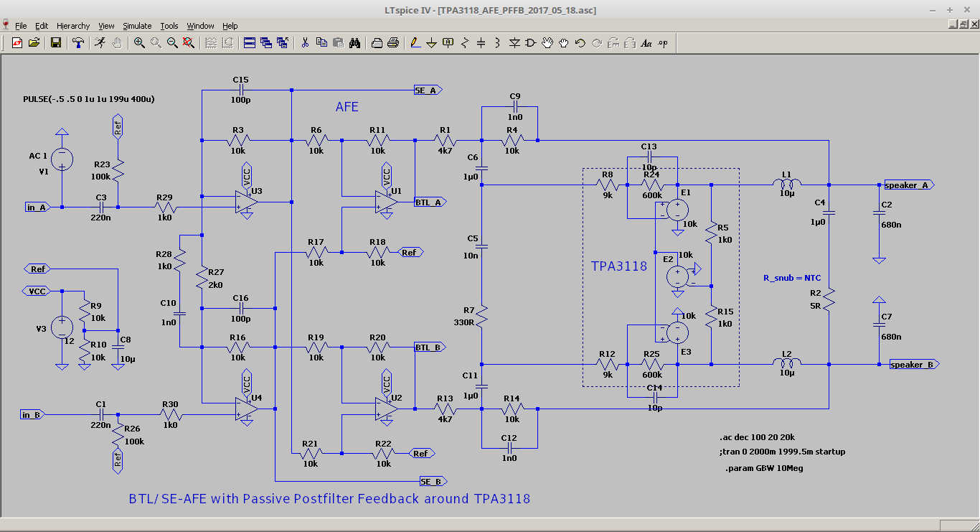Open the Simulate menu
The width and height of the screenshot is (980, 532).
(x=136, y=26)
